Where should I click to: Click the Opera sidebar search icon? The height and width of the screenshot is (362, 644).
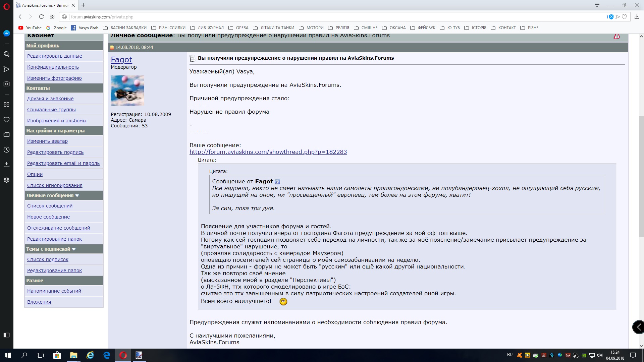point(6,54)
